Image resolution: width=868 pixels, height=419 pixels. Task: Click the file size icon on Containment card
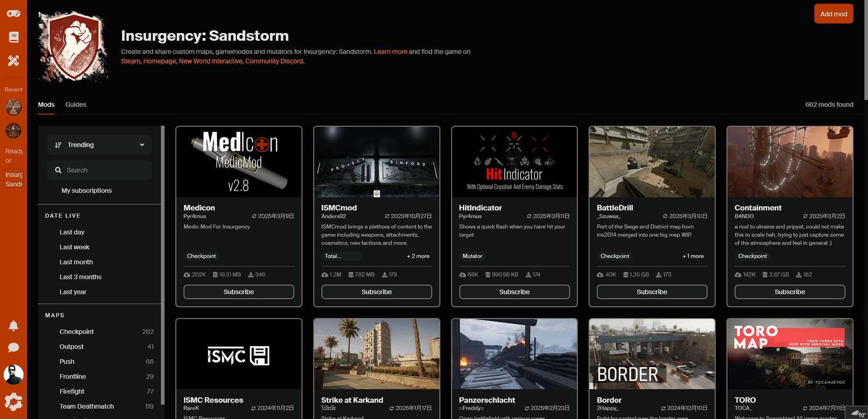click(765, 275)
